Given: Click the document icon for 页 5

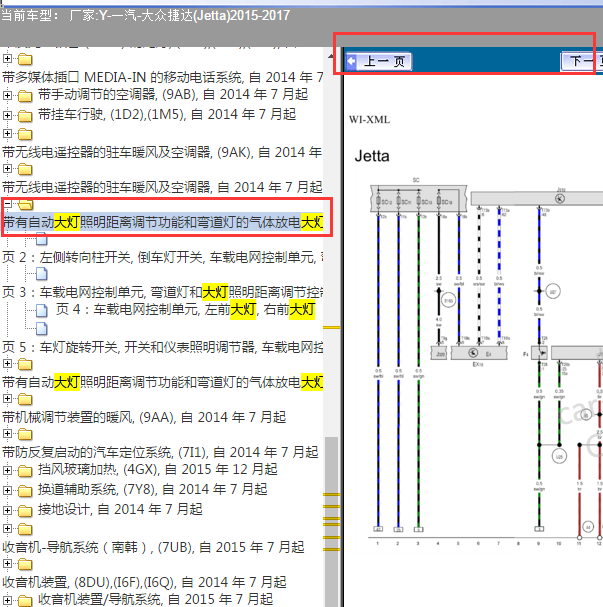Looking at the screenshot, I should pyautogui.click(x=42, y=328).
